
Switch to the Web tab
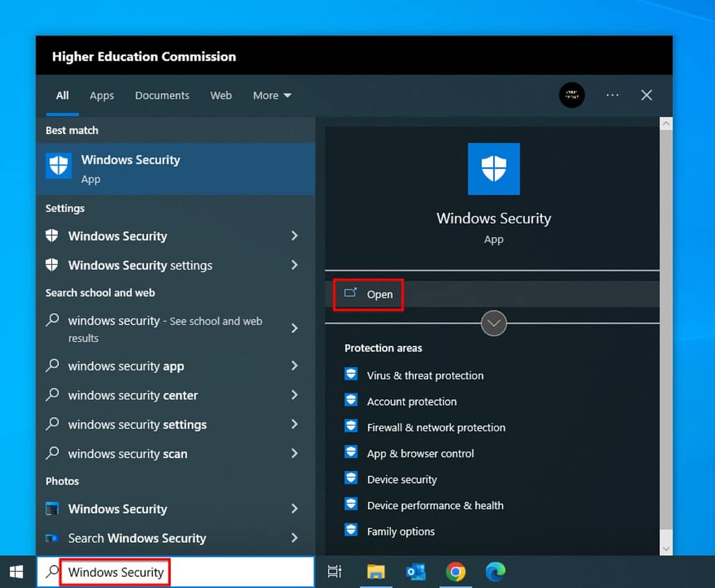point(221,96)
